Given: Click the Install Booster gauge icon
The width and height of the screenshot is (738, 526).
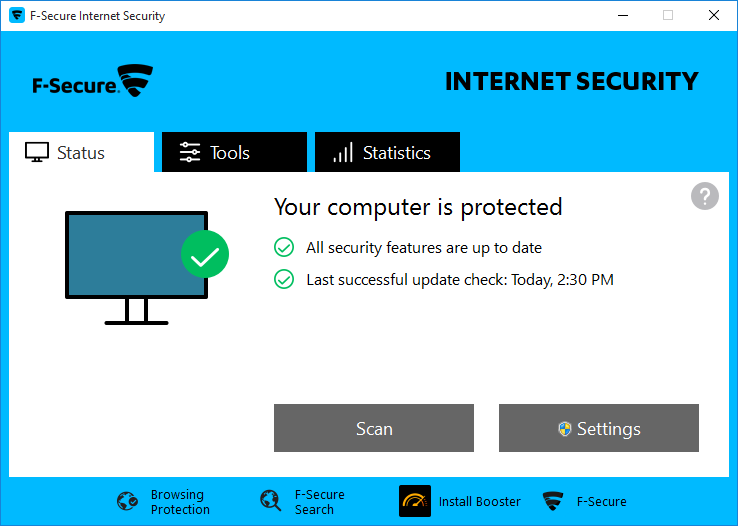Looking at the screenshot, I should pos(415,501).
